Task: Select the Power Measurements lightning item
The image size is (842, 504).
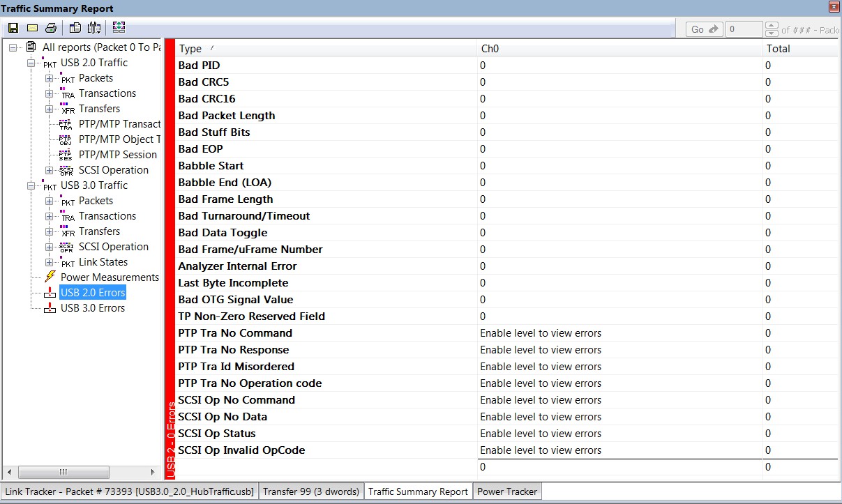Action: click(x=110, y=277)
